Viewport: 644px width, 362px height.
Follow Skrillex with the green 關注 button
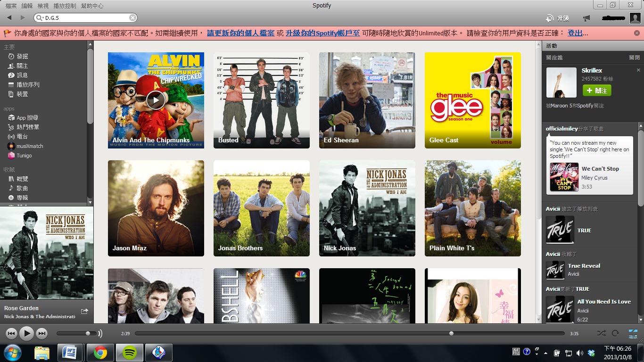(x=597, y=90)
